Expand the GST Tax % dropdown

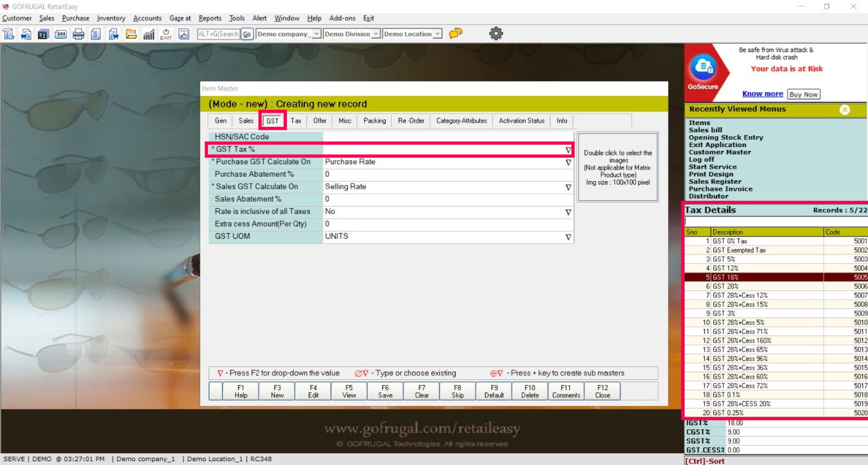coord(568,150)
